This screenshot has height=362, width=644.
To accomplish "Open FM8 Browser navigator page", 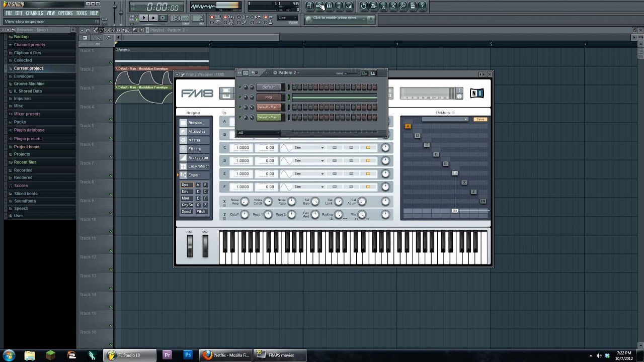I will [196, 123].
